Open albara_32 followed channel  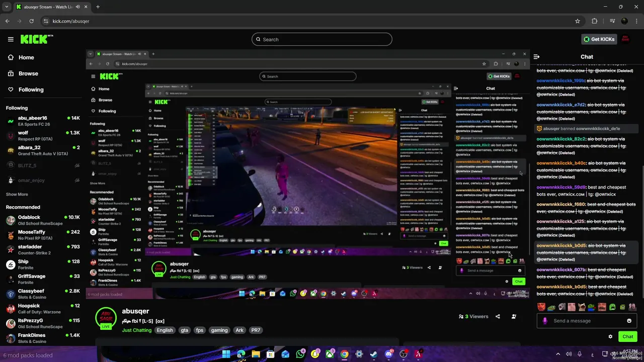(43, 150)
